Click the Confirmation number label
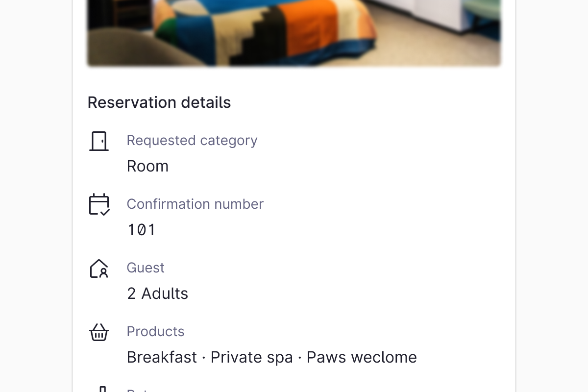588x392 pixels. pyautogui.click(x=195, y=204)
